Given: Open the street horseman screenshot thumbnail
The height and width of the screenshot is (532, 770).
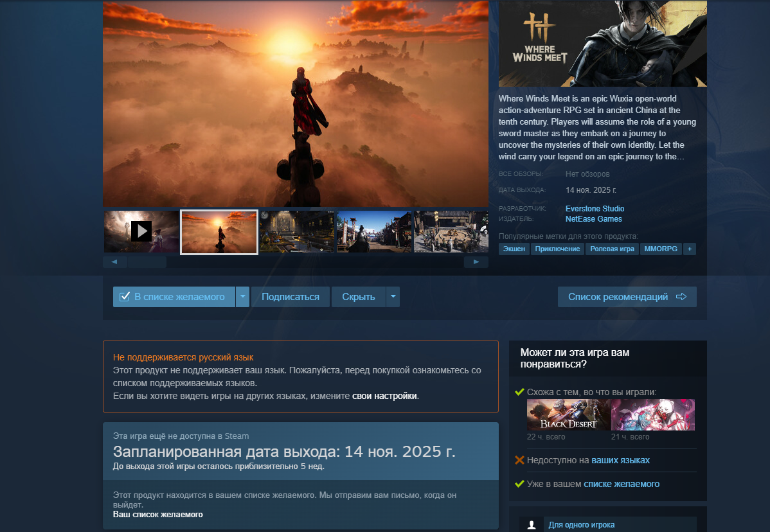Looking at the screenshot, I should pyautogui.click(x=373, y=232).
